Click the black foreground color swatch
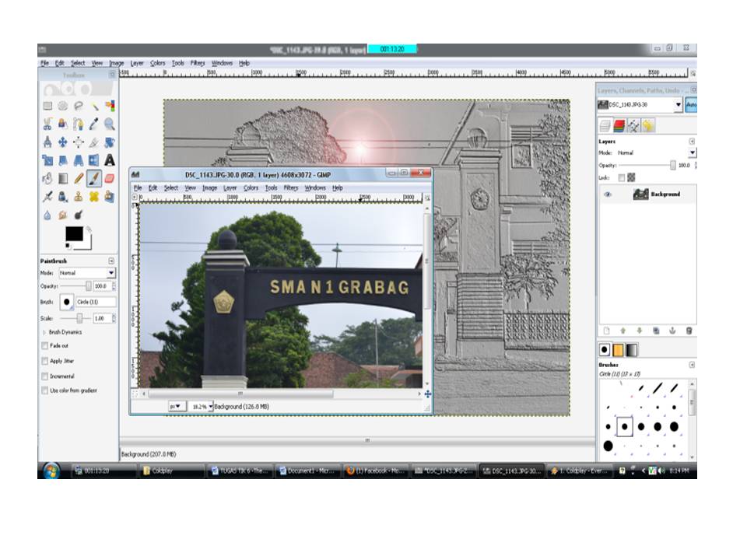 click(75, 234)
